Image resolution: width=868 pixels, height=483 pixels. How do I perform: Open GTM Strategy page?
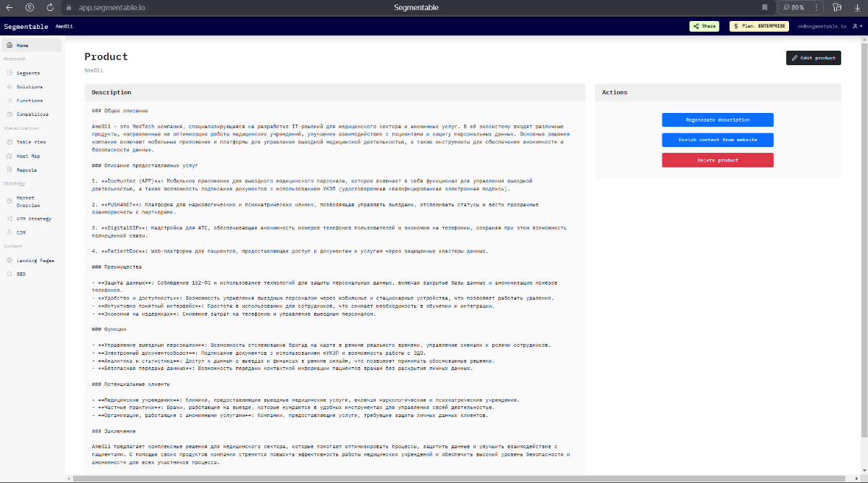click(x=34, y=219)
